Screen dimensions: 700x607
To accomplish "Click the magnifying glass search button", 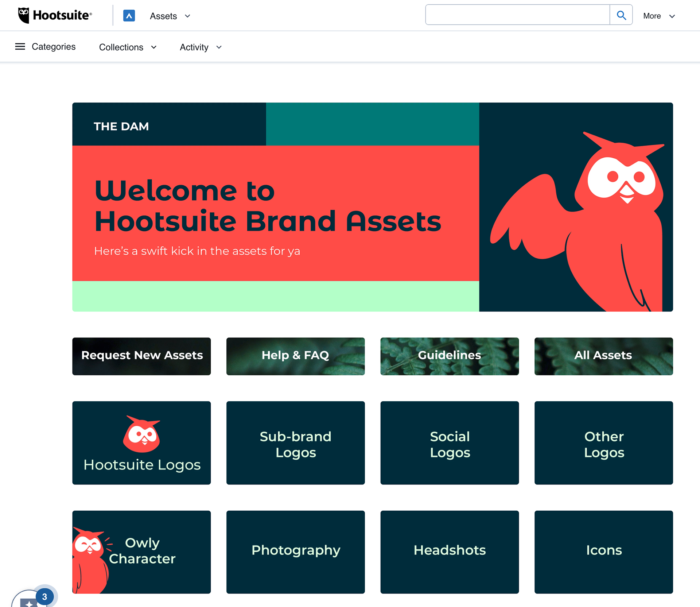I will 621,15.
